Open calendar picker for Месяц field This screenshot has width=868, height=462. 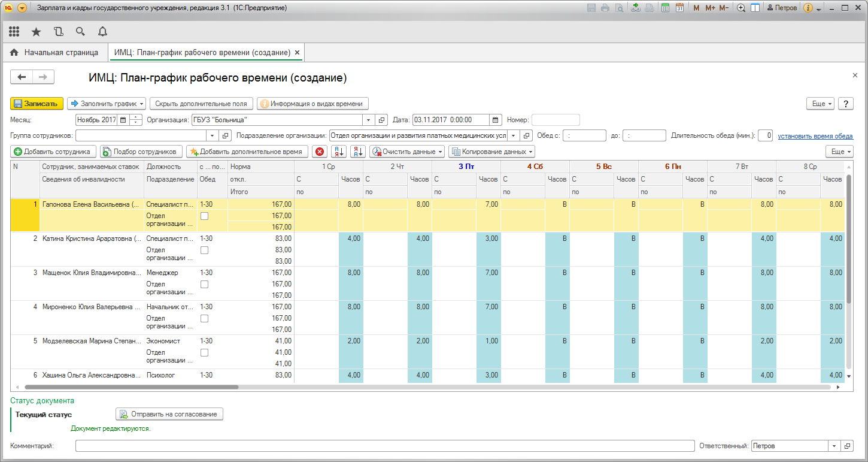tap(123, 120)
